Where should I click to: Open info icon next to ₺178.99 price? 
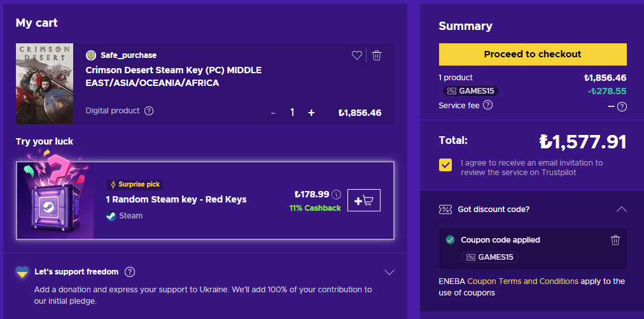(337, 194)
